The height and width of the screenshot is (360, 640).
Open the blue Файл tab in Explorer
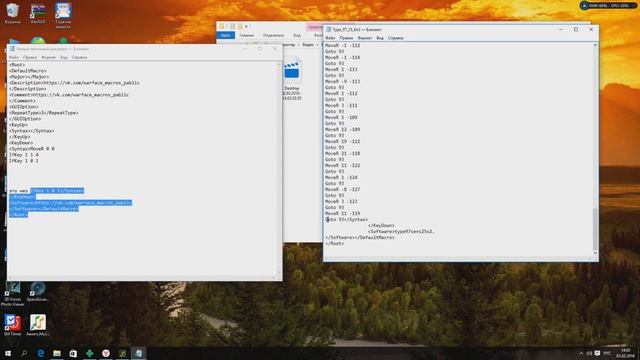pyautogui.click(x=225, y=36)
